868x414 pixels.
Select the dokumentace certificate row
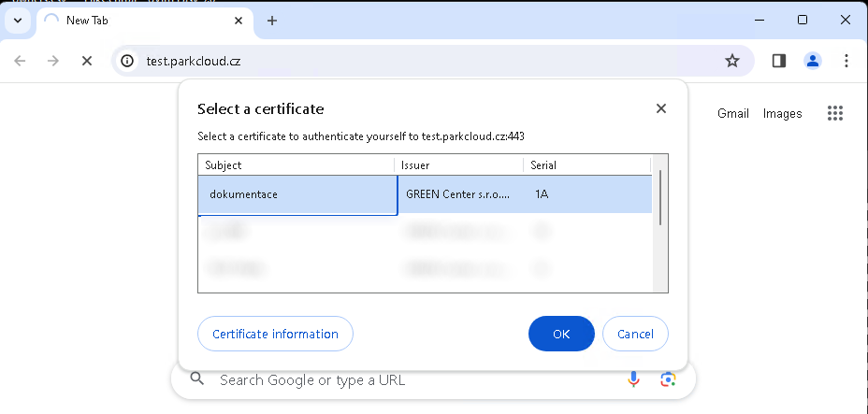pos(297,194)
